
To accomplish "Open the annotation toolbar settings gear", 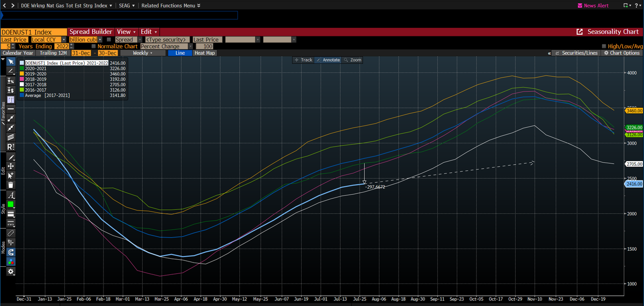I will click(x=11, y=272).
